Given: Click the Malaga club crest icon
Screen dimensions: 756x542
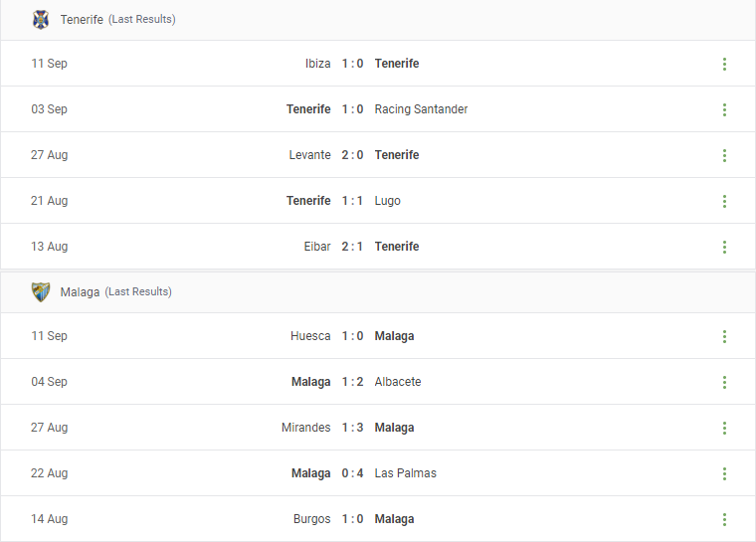Looking at the screenshot, I should click(41, 292).
